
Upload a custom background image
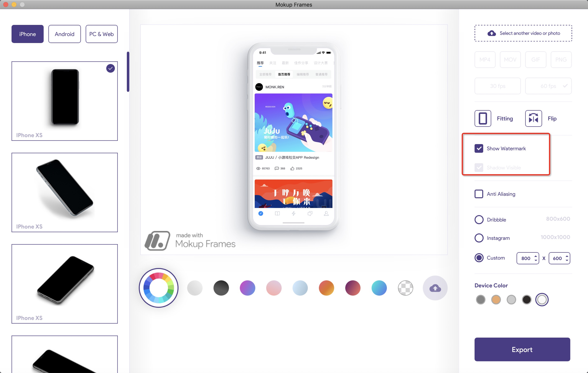435,288
